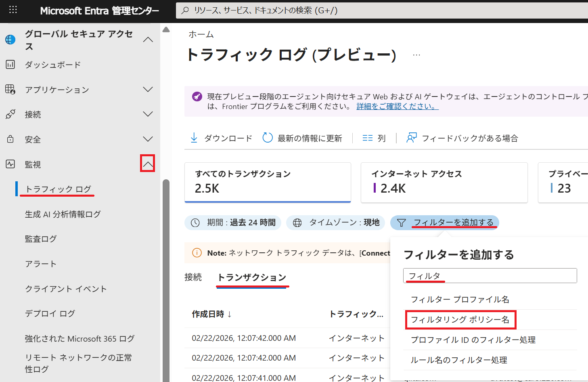Viewport: 588px width, 382px height.
Task: Expand the 接続 menu chevron
Action: tap(148, 114)
